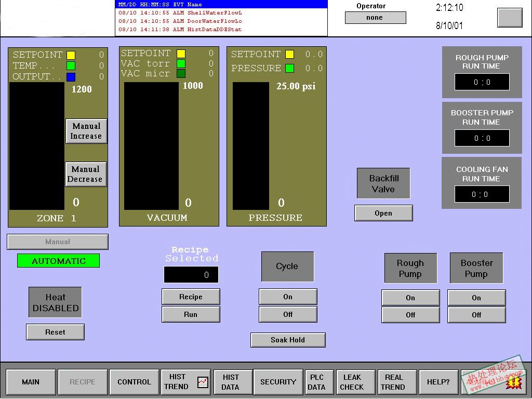Click the Zone 1 OUTPUT blue swatch
Viewport: 532px width, 399px height.
coord(71,77)
